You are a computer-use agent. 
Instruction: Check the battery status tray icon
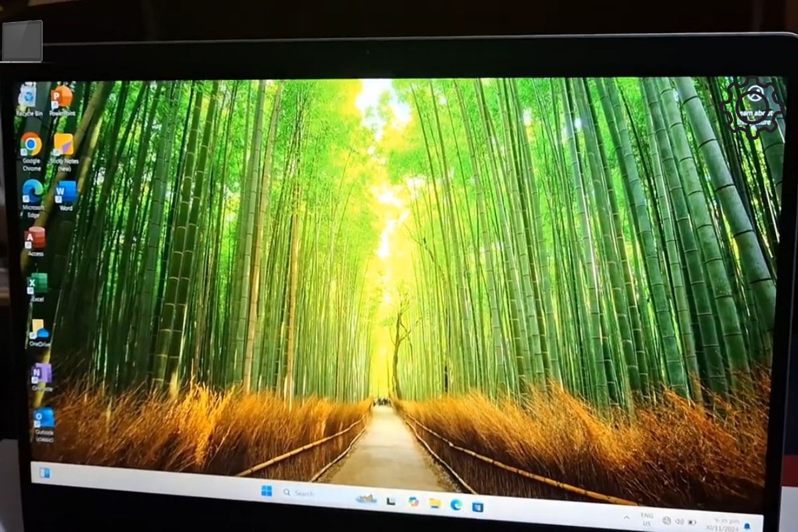692,522
